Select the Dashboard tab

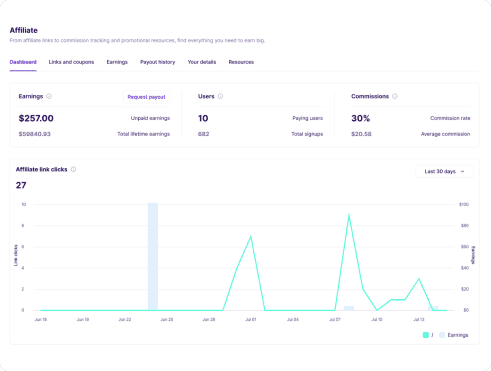[23, 62]
